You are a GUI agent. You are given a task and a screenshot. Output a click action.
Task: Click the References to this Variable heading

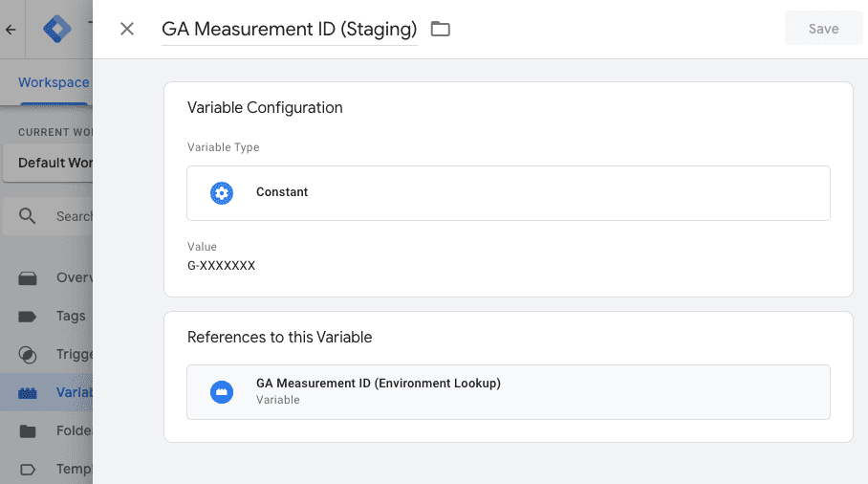click(x=279, y=338)
